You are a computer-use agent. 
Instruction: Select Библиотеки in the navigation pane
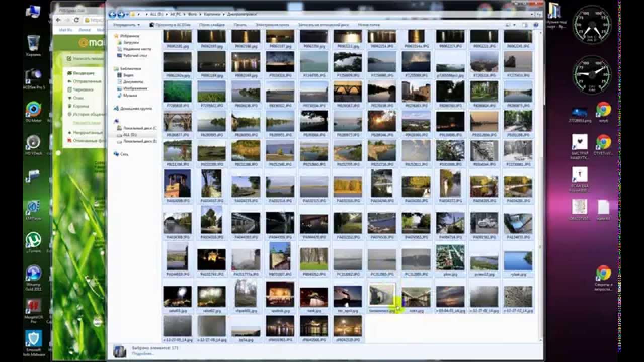pyautogui.click(x=127, y=69)
